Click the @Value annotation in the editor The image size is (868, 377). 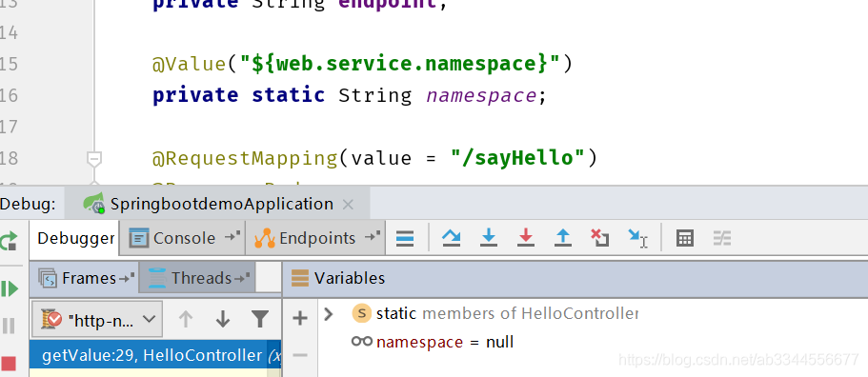coord(190,65)
